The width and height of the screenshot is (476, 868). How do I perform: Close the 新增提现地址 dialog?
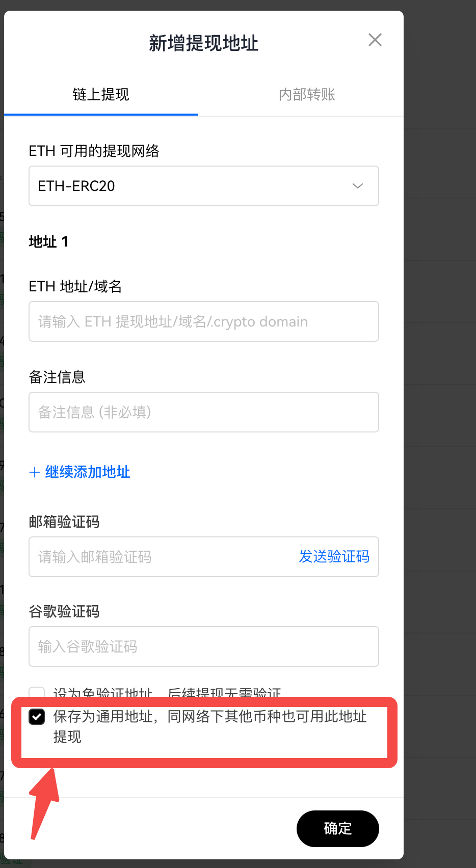pyautogui.click(x=375, y=40)
